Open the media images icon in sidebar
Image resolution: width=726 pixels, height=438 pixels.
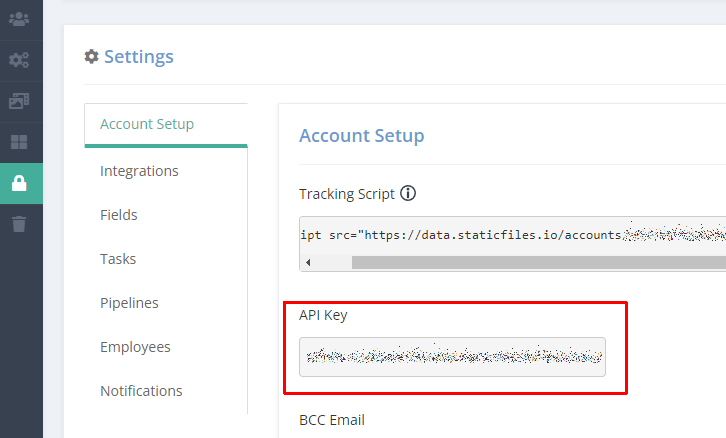click(19, 101)
